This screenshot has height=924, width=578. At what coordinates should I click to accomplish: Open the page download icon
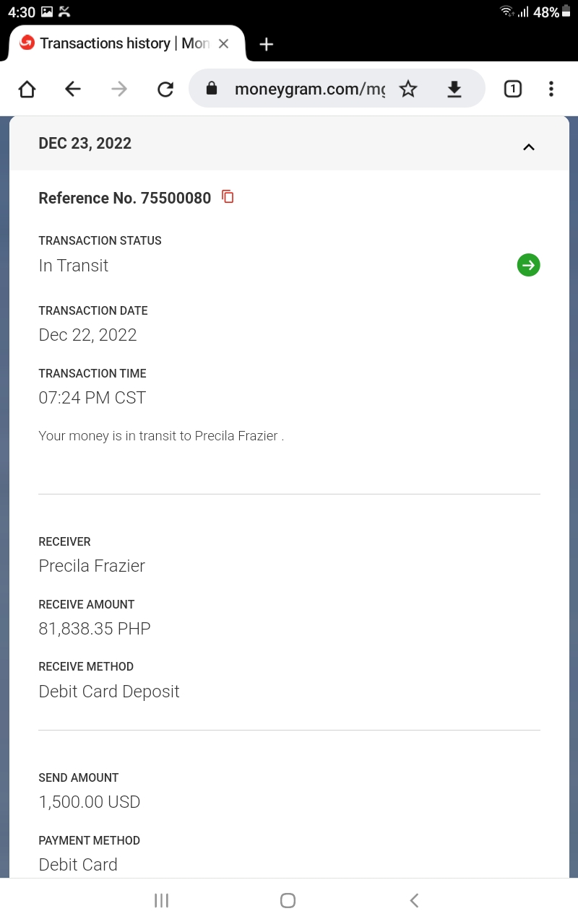click(x=454, y=89)
